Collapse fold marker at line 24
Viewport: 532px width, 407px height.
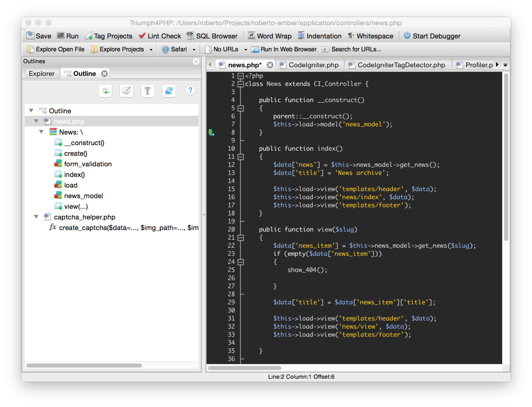click(x=240, y=262)
